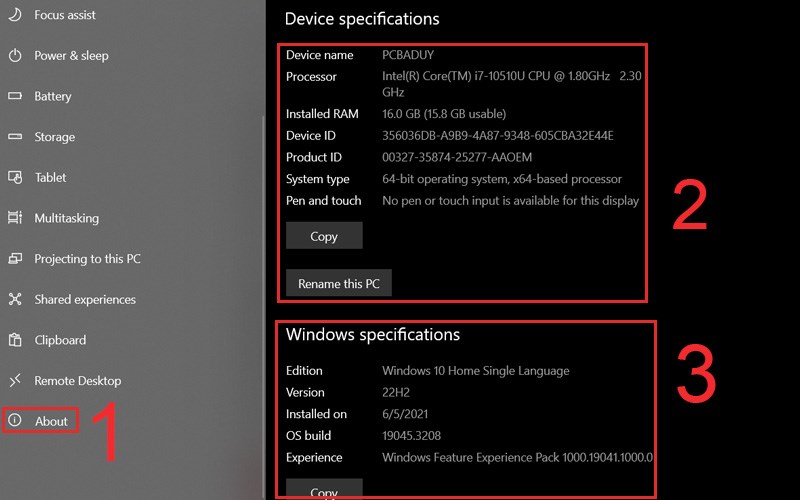This screenshot has width=800, height=500.
Task: Click the OS build number 19045.3208
Action: pos(411,436)
